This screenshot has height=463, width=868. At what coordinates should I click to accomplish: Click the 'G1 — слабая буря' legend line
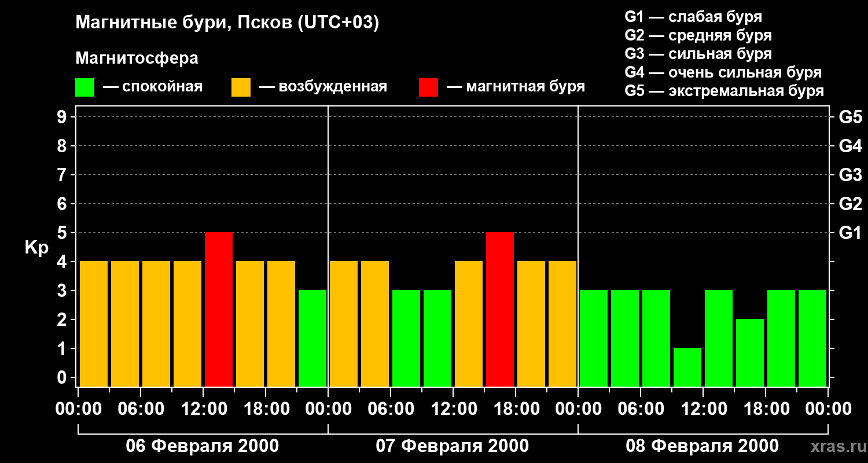tap(693, 17)
